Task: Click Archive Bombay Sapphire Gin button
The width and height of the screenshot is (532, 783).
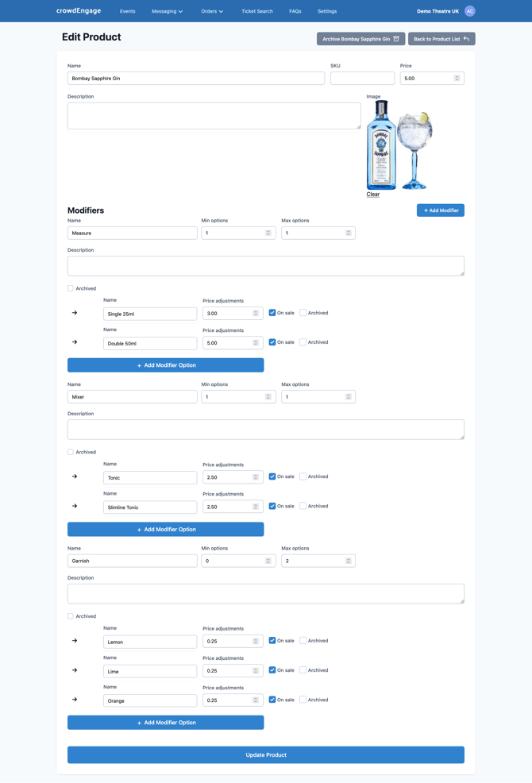Action: click(x=360, y=38)
